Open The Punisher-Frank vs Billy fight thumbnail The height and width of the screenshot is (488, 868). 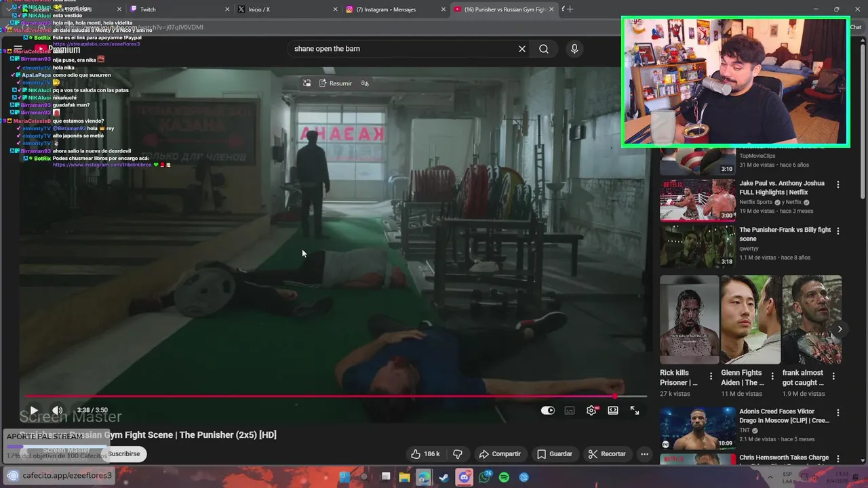698,245
